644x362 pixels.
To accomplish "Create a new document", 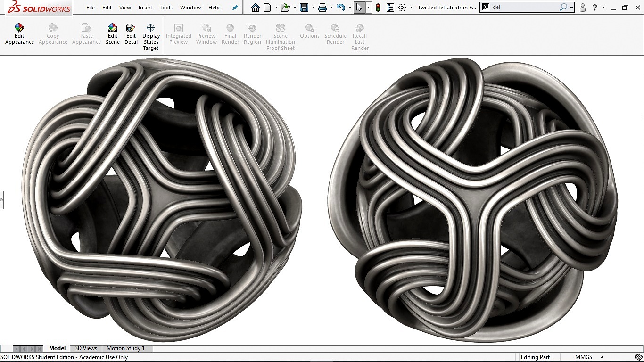I will point(267,8).
